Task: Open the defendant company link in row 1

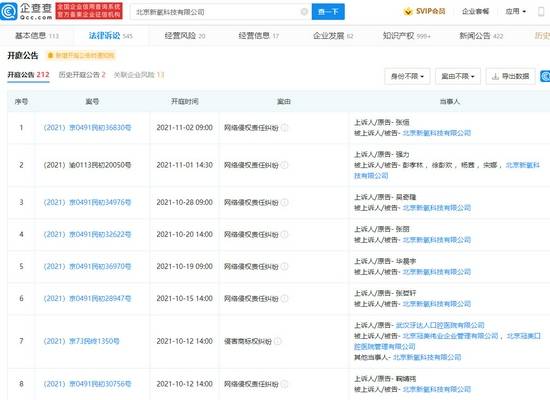Action: 437,133
